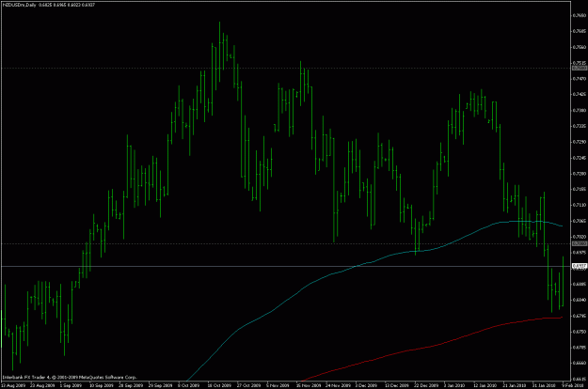The height and width of the screenshot is (389, 588).
Task: Click the '13 Aug 2009' date label
Action: (x=11, y=385)
